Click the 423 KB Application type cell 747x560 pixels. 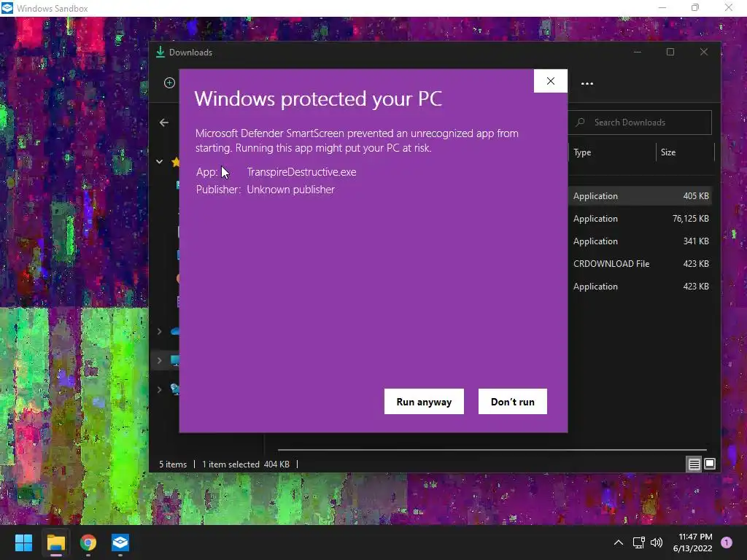pos(595,286)
